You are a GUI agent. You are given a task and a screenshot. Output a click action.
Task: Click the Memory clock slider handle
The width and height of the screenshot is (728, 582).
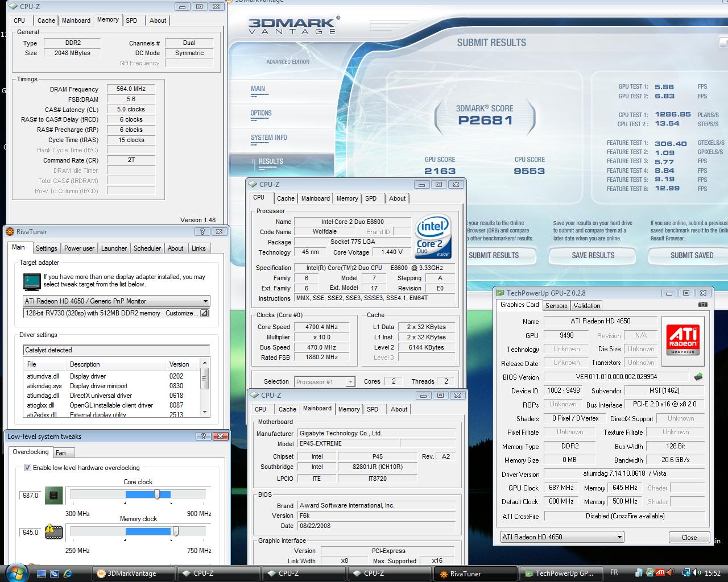click(176, 532)
